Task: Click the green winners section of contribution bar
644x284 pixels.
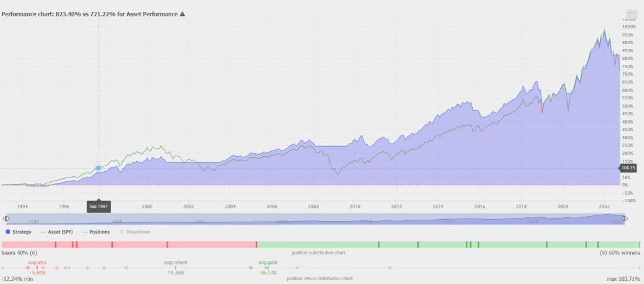Action: tap(441, 244)
